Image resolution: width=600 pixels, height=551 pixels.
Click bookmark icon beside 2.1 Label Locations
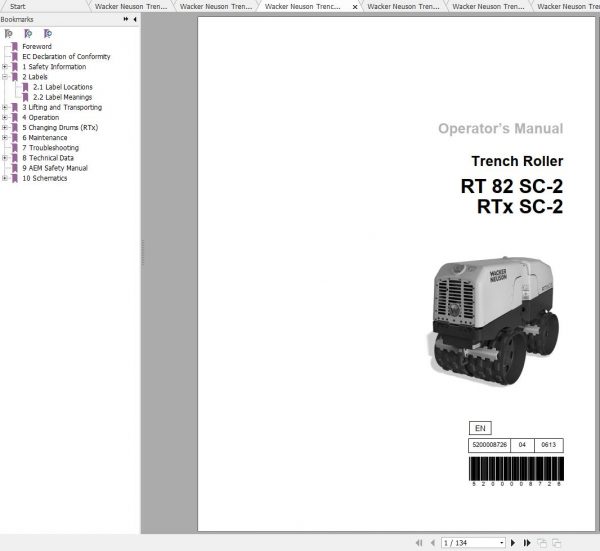click(25, 87)
